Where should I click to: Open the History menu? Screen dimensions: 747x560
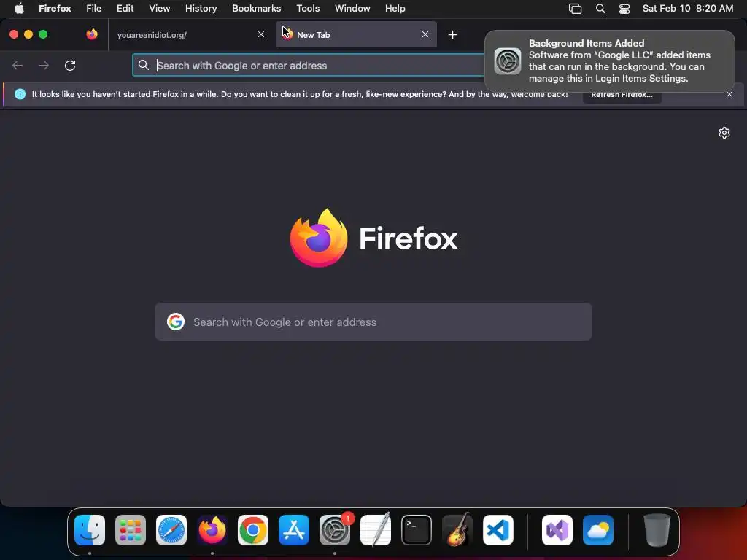(201, 9)
